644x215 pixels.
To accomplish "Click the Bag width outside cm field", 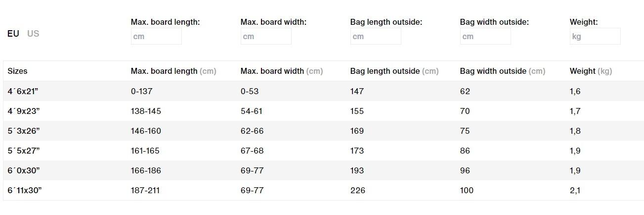I will (485, 36).
